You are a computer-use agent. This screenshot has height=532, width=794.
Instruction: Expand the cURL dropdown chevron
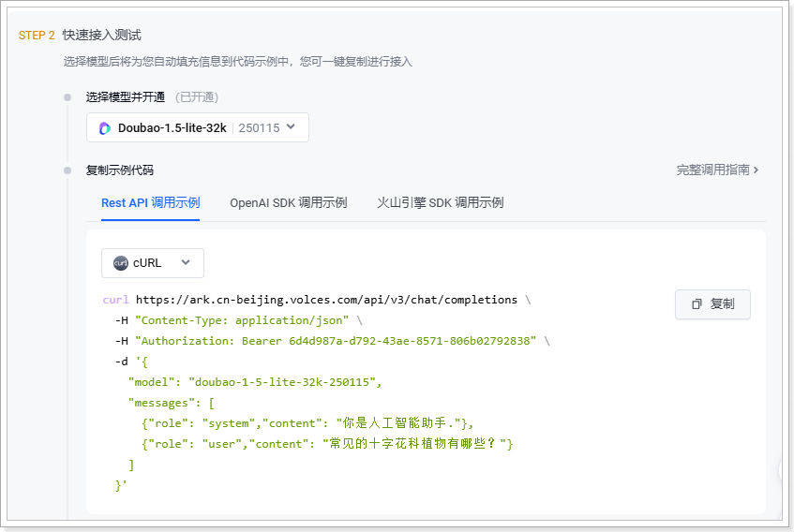[x=186, y=262]
